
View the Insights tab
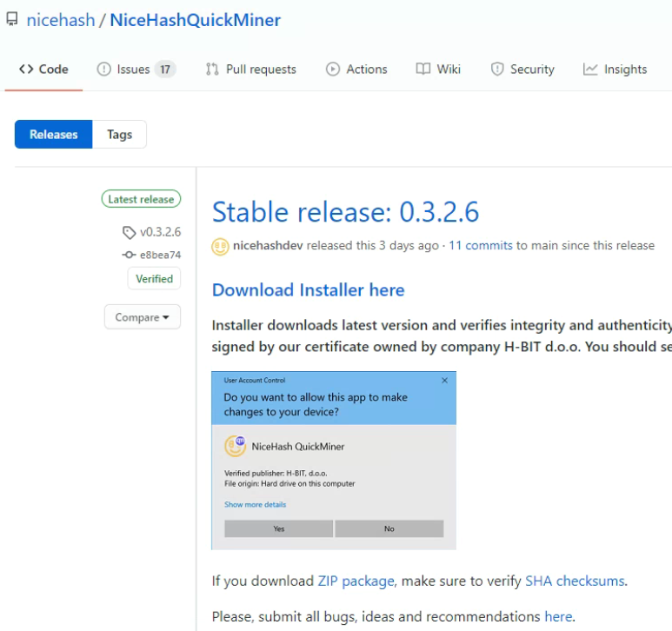(x=615, y=69)
